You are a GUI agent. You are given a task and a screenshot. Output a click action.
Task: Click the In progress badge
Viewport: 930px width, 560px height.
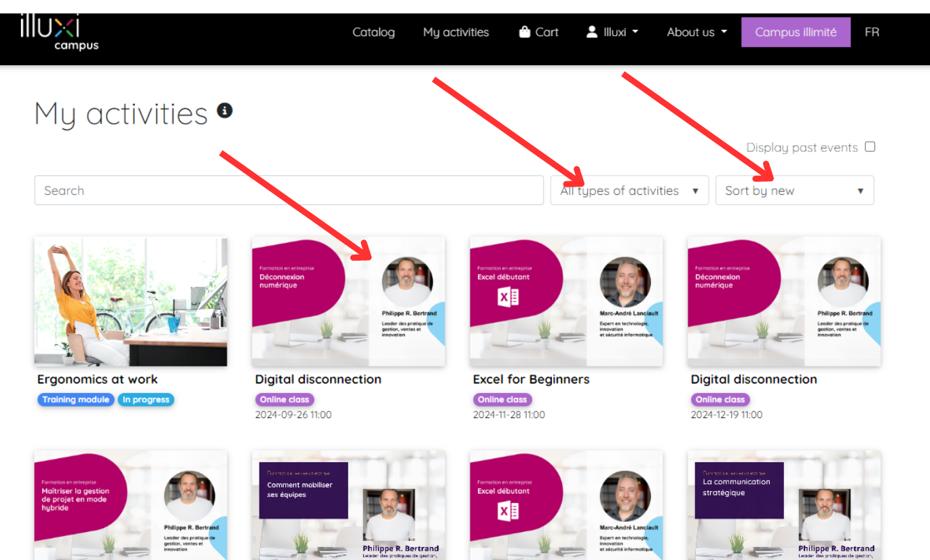pyautogui.click(x=146, y=400)
